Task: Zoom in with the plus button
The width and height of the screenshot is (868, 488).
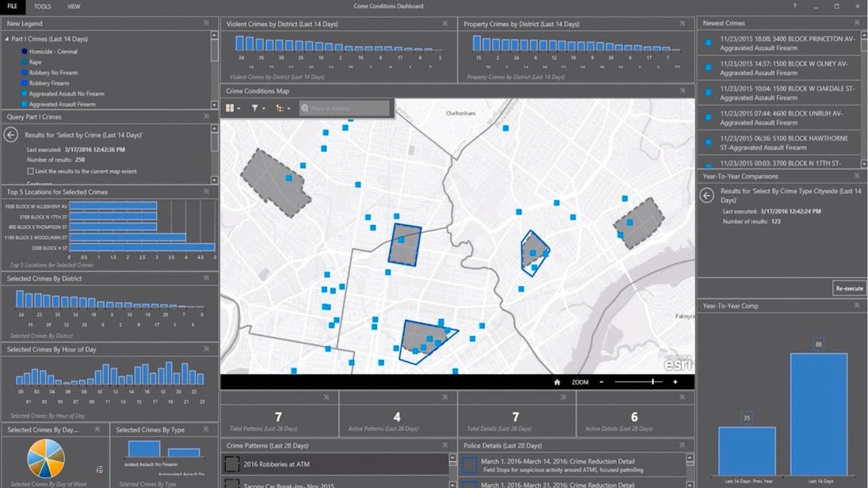Action: 675,382
